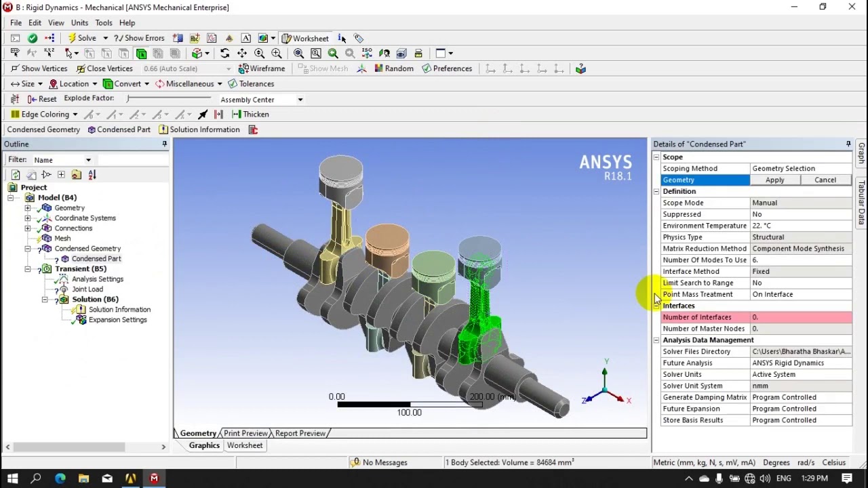Click the Windows Start button
The width and height of the screenshot is (868, 488).
pyautogui.click(x=12, y=479)
